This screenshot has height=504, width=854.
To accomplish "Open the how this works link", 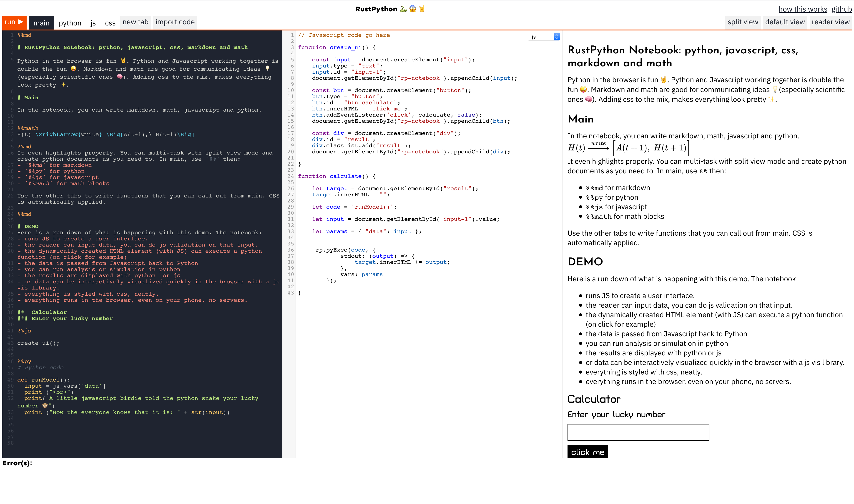I will tap(803, 9).
